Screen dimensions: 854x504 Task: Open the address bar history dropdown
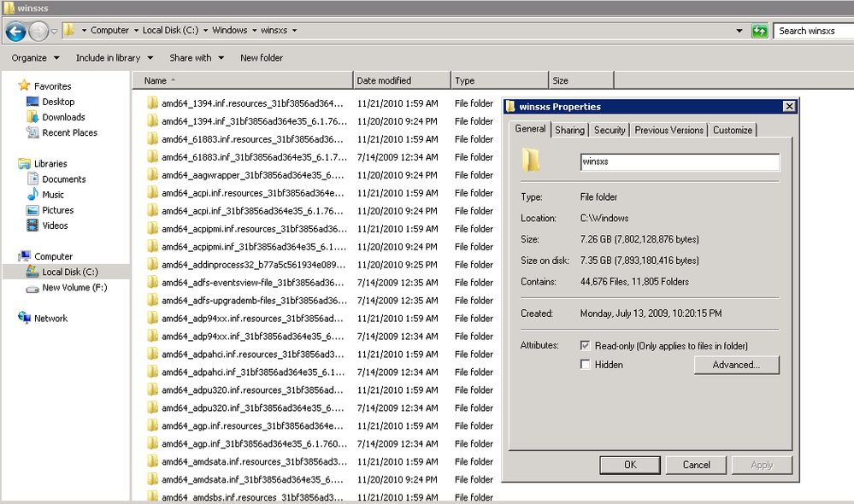(739, 31)
